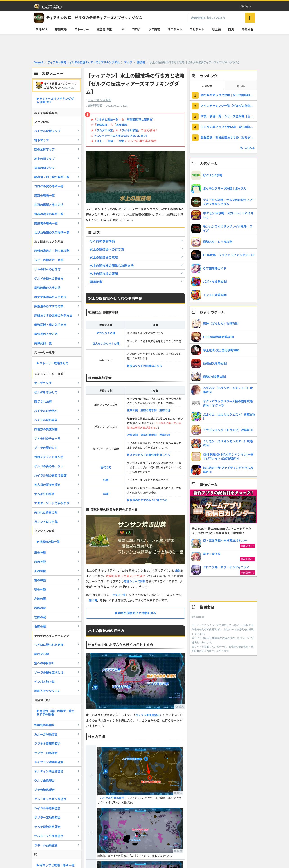Open the NARAKA game icon
The height and width of the screenshot is (868, 289).
196,363
